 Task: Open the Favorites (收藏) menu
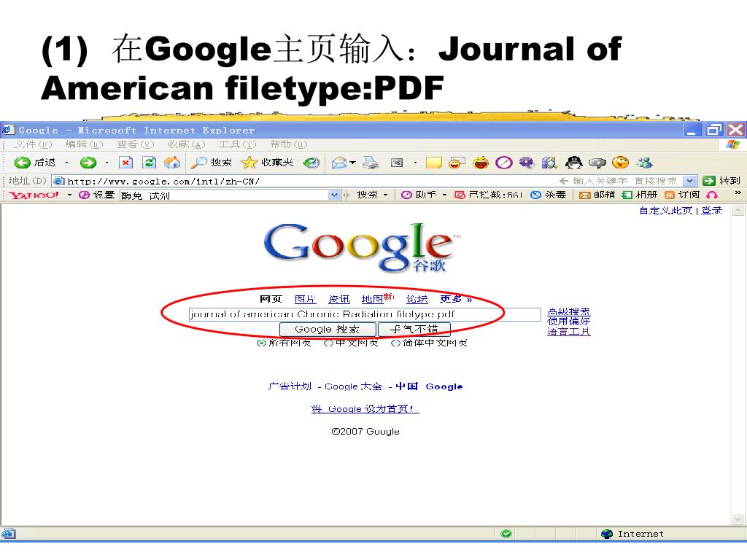point(186,144)
